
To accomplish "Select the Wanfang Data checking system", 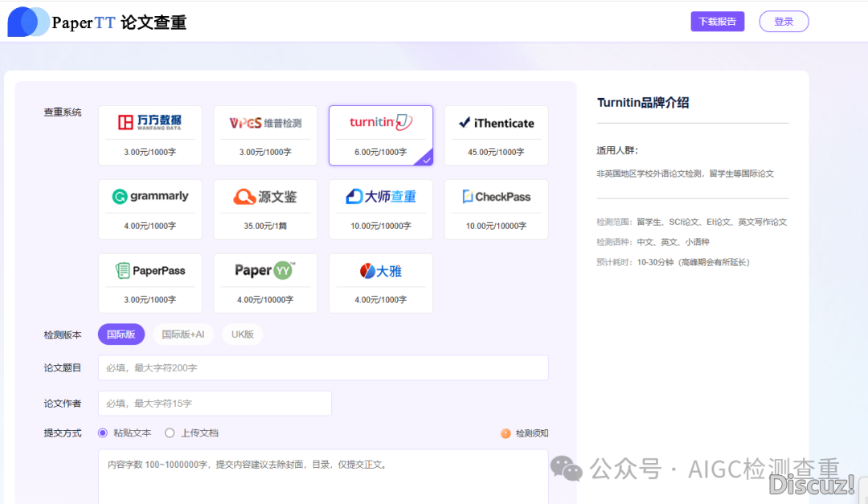I will click(x=149, y=135).
